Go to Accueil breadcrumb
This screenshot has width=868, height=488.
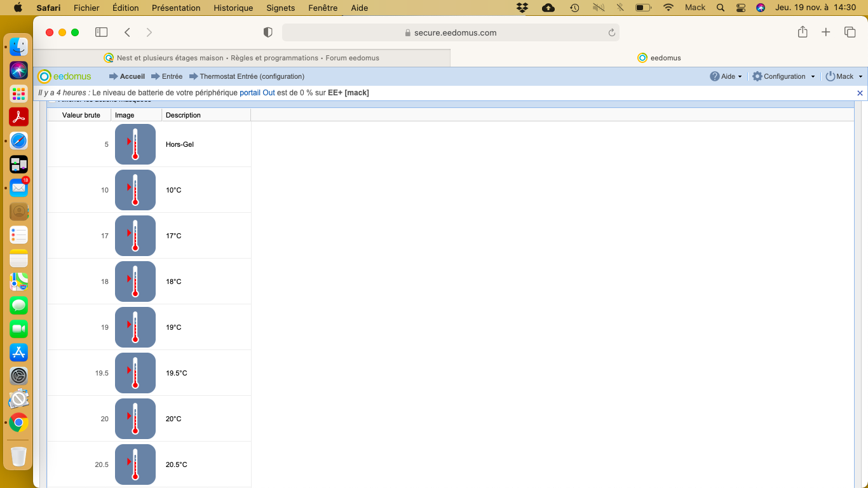pyautogui.click(x=127, y=76)
